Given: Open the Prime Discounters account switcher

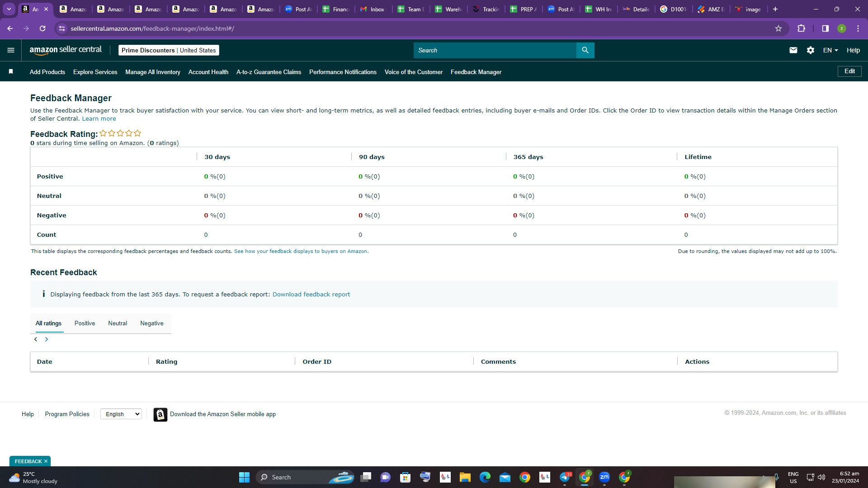Looking at the screenshot, I should [x=169, y=50].
